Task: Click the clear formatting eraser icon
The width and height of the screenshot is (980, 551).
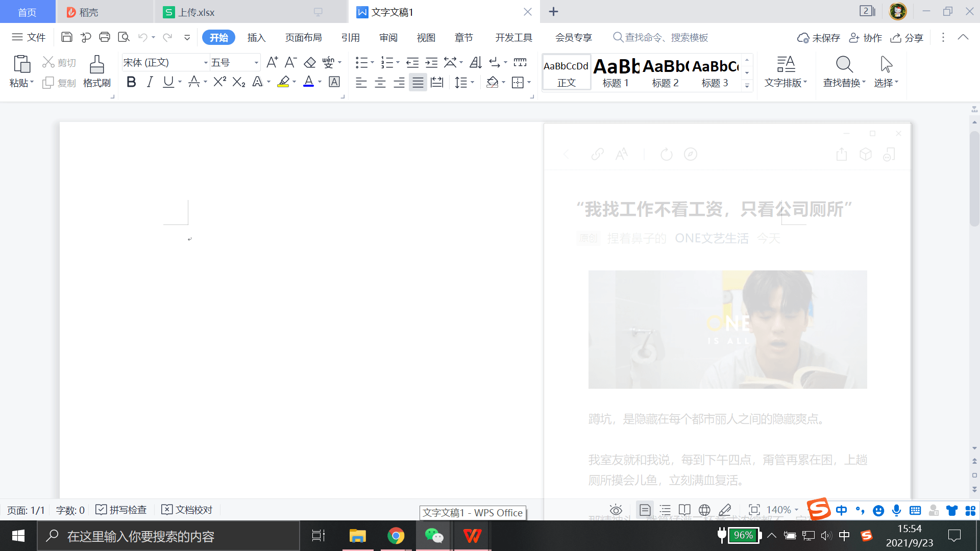Action: coord(309,62)
